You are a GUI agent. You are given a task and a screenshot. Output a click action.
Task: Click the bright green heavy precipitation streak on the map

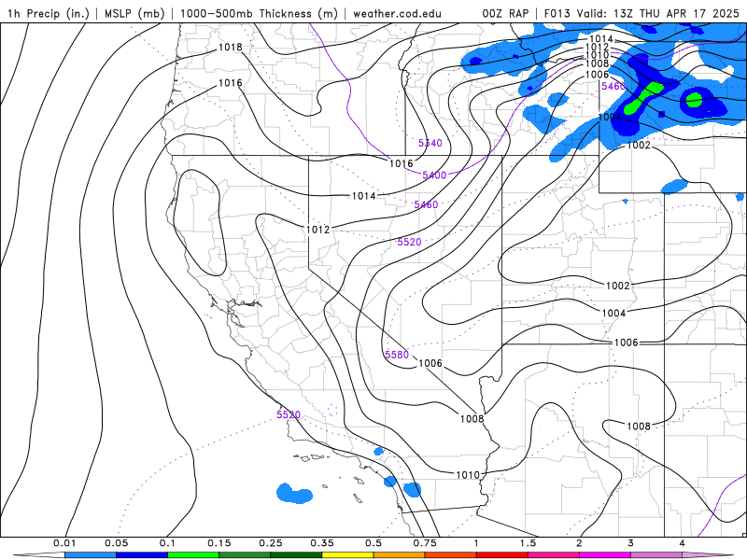tap(643, 98)
